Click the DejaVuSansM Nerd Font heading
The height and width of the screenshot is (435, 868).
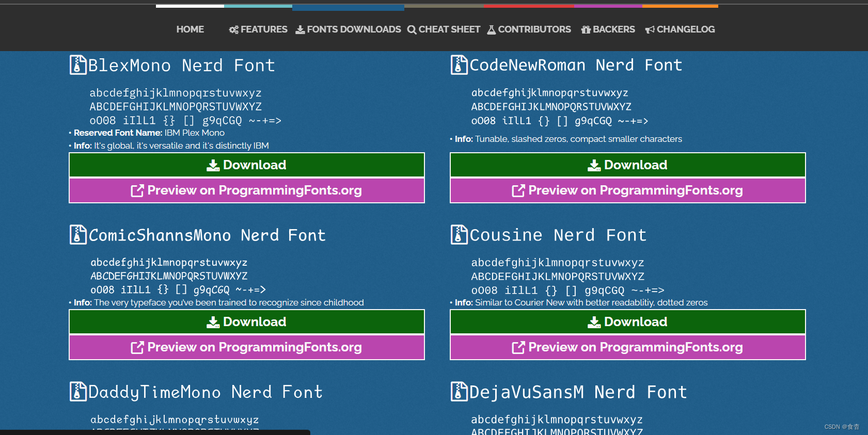point(578,392)
